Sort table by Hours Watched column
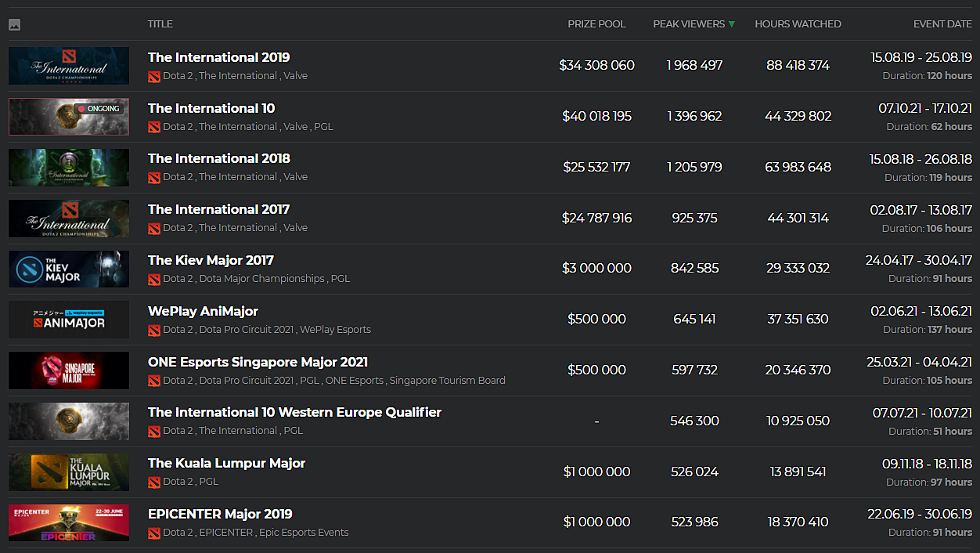Image resolution: width=980 pixels, height=553 pixels. coord(798,24)
